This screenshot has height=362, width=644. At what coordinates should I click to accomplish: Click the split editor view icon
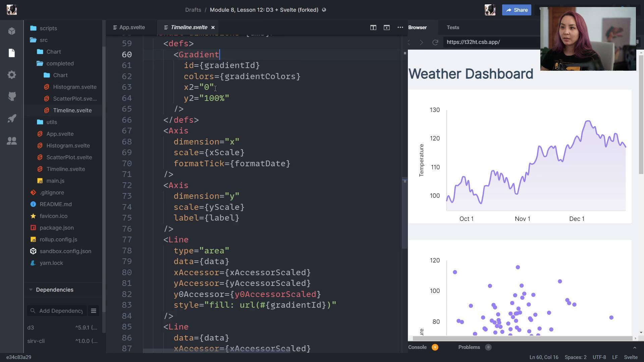click(373, 27)
